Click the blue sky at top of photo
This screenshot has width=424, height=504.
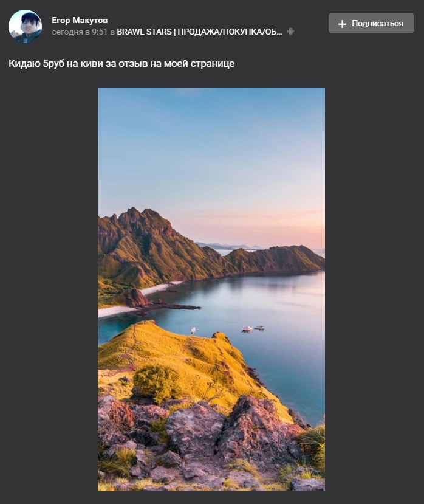[x=211, y=128]
